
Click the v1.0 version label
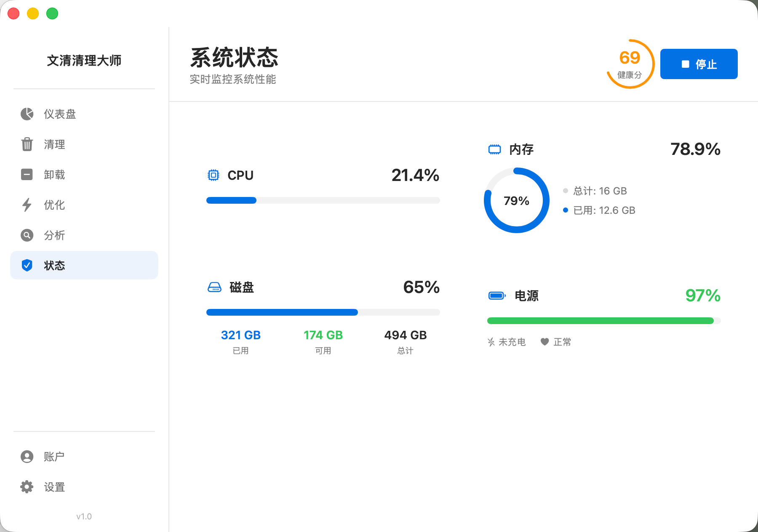coord(84,516)
